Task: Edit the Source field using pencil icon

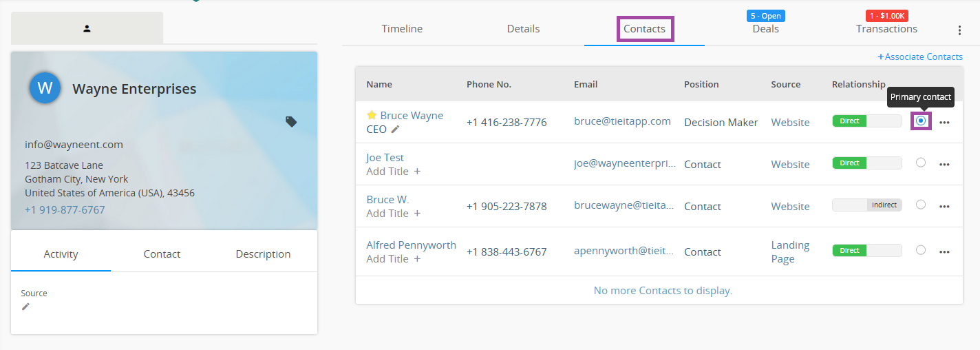Action: pos(25,307)
